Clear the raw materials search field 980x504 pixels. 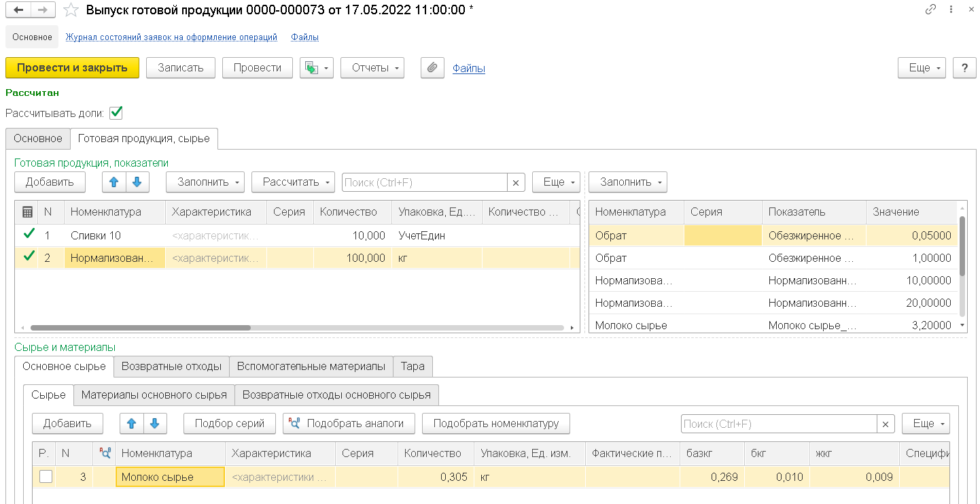(x=886, y=424)
